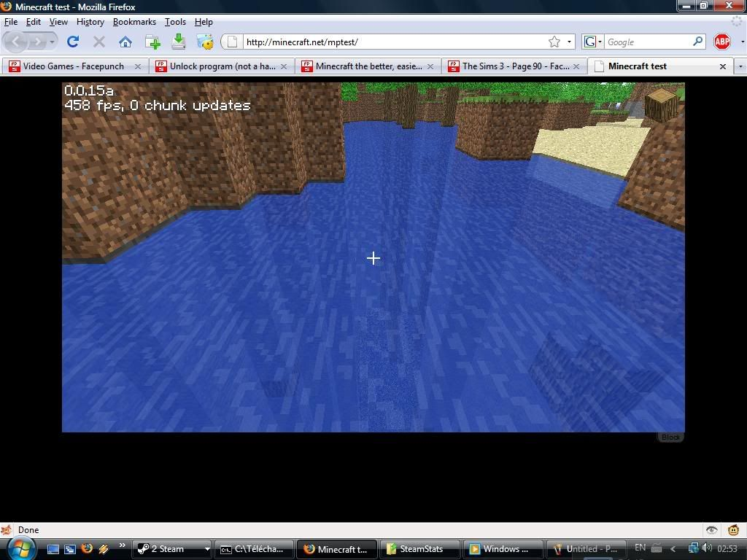Image resolution: width=747 pixels, height=560 pixels.
Task: Click the 02:53 system clock
Action: click(727, 549)
